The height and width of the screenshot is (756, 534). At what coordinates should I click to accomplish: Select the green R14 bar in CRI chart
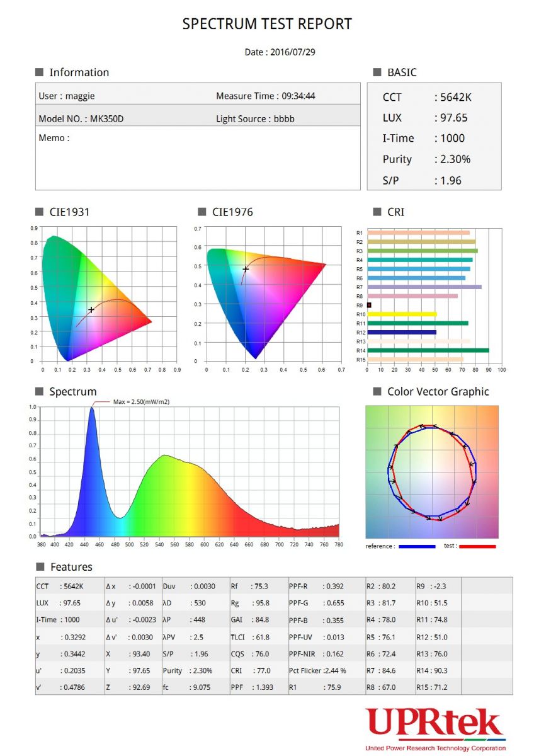coord(428,350)
